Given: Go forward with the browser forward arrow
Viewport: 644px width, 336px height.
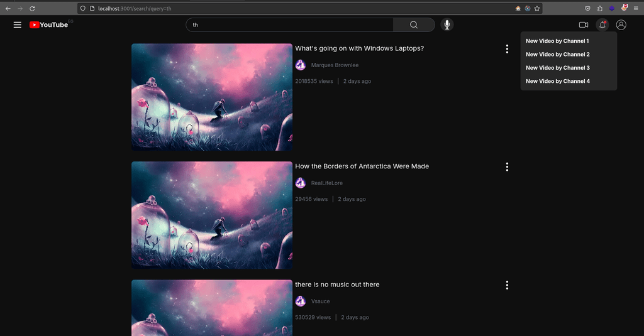Looking at the screenshot, I should pyautogui.click(x=20, y=8).
